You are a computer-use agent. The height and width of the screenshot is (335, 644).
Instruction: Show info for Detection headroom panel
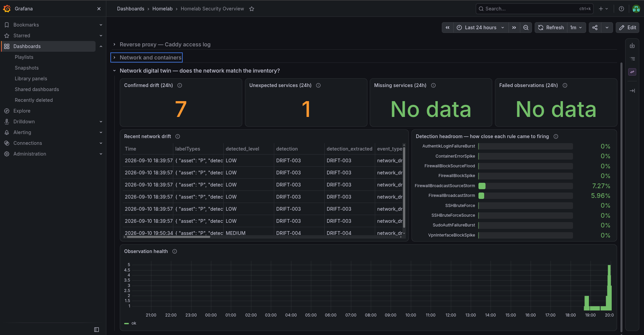point(556,136)
